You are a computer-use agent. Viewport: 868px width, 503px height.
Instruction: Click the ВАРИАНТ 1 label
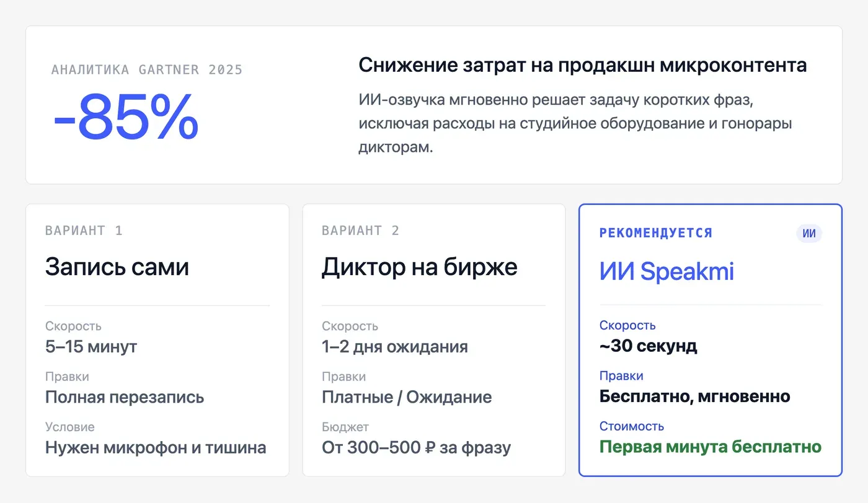click(84, 231)
